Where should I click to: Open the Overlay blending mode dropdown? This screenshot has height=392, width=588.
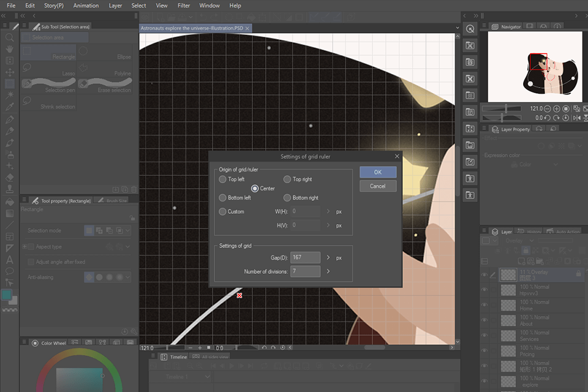tap(519, 239)
